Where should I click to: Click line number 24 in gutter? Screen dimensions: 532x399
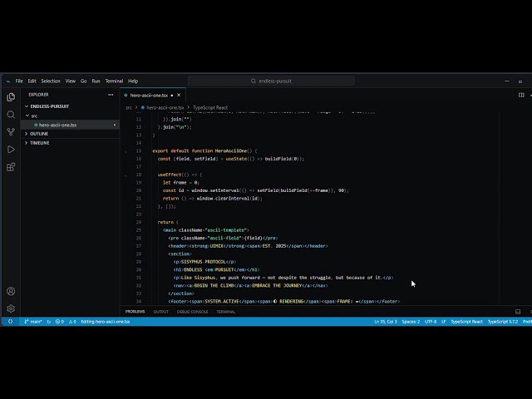[139, 222]
